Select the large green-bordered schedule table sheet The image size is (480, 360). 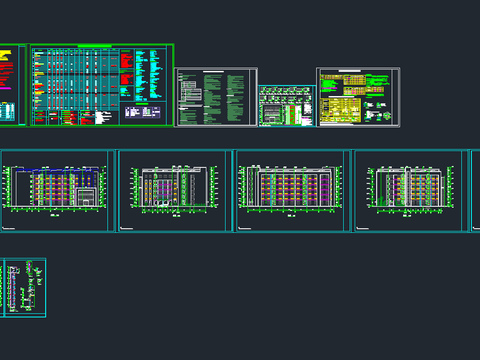pos(102,85)
